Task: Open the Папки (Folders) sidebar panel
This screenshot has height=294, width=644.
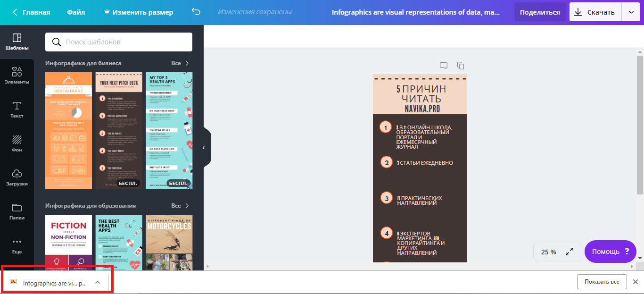Action: click(x=17, y=211)
